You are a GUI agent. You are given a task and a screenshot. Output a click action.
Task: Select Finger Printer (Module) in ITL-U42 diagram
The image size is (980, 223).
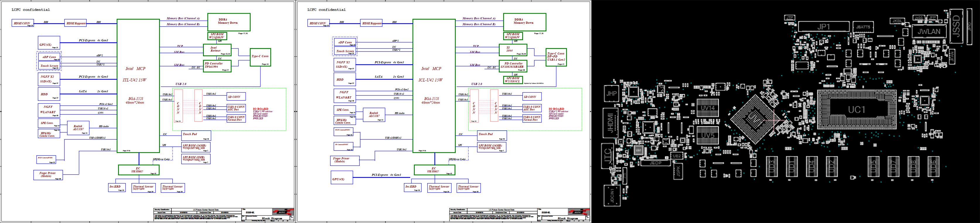(x=48, y=175)
